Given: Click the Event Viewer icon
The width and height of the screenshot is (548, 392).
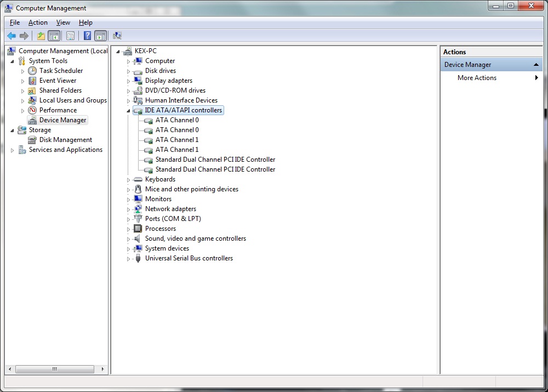Looking at the screenshot, I should pyautogui.click(x=32, y=81).
